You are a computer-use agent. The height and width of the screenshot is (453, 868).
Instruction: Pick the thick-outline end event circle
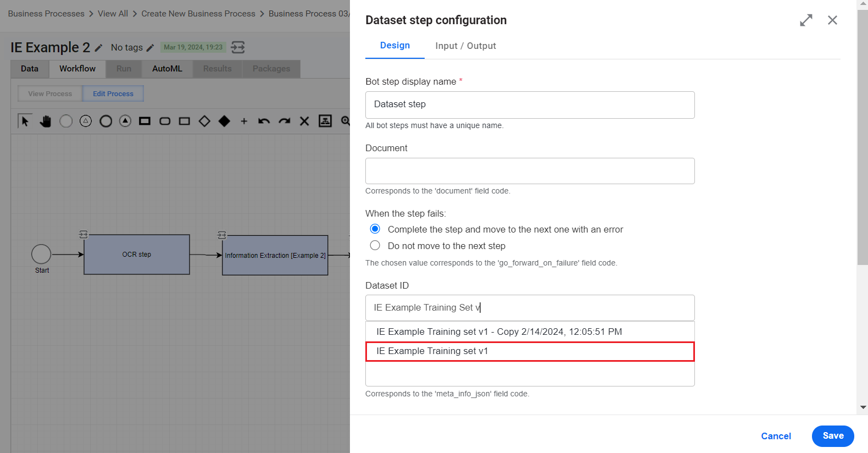105,121
